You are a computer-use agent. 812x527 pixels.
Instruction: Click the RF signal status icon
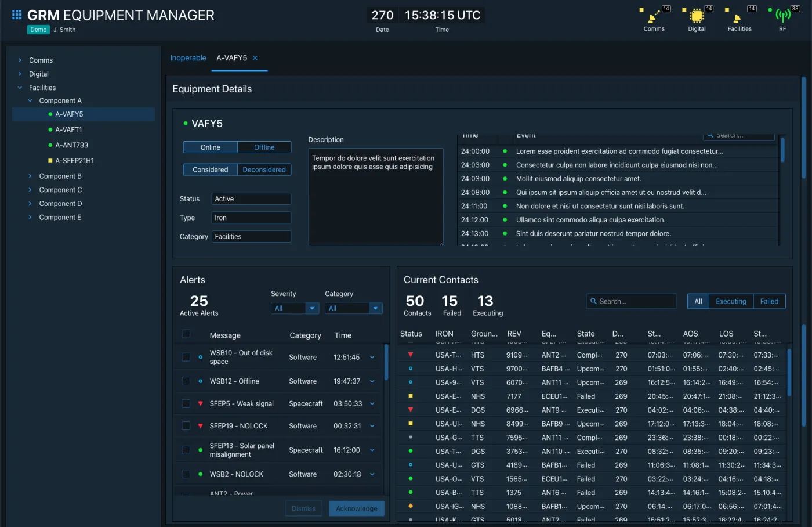(782, 17)
